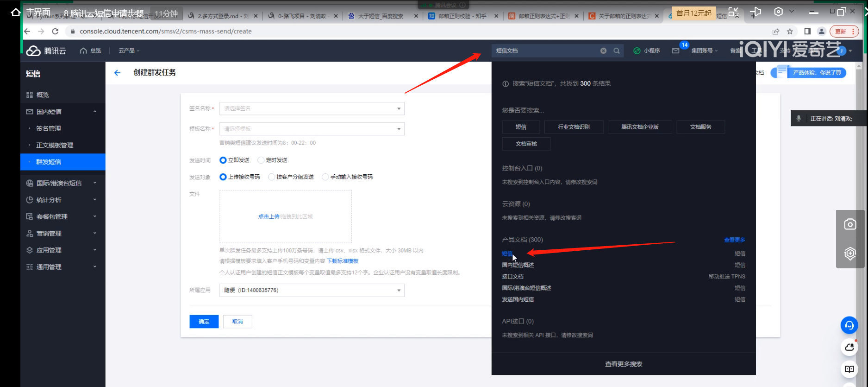Viewport: 868px width, 387px height.
Task: Open the message inbox with 14 badge
Action: tap(676, 51)
